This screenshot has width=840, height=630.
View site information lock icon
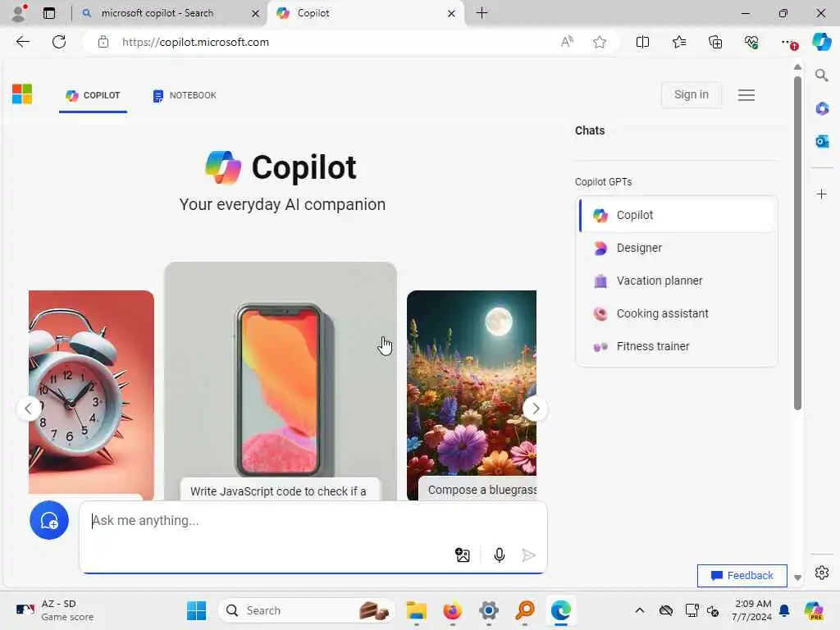103,42
